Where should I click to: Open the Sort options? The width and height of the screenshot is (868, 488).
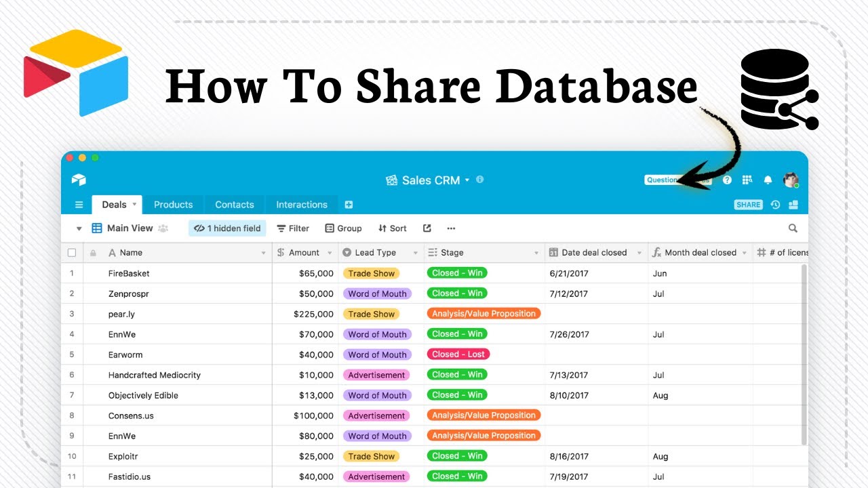click(393, 228)
